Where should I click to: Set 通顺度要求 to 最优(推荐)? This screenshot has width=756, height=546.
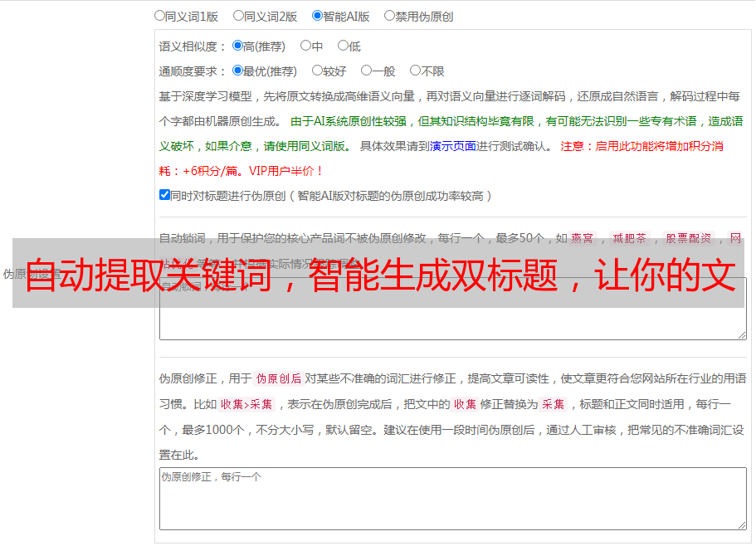(x=237, y=71)
